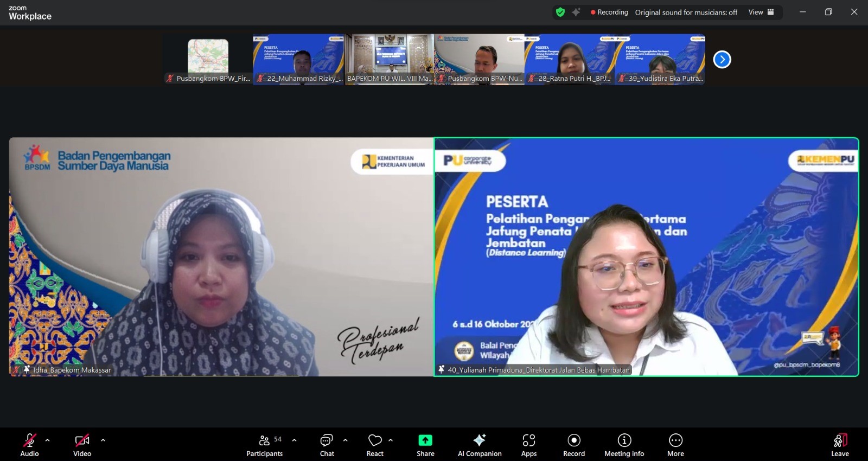
Task: Show next participants with blue arrow
Action: tap(722, 59)
